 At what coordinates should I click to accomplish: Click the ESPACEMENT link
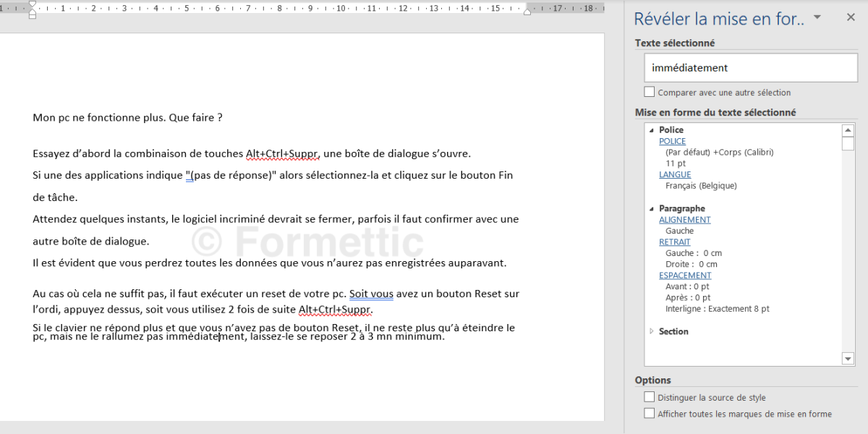[685, 276]
